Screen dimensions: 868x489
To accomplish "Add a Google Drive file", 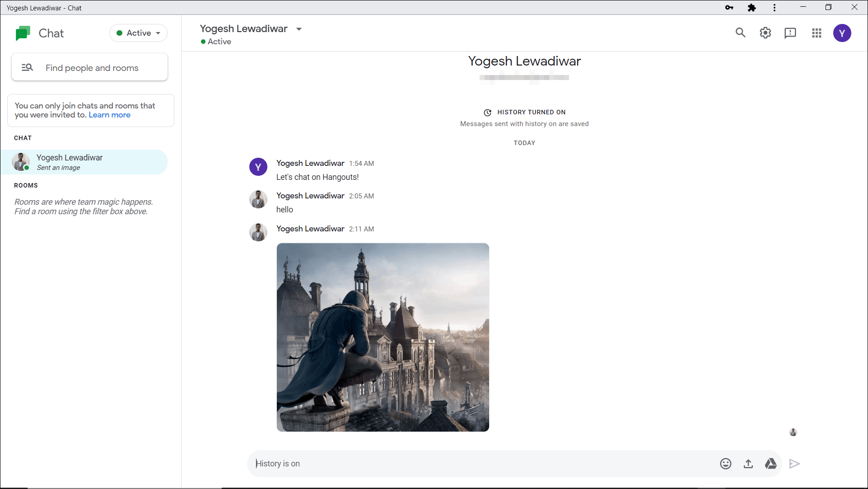I will point(771,464).
